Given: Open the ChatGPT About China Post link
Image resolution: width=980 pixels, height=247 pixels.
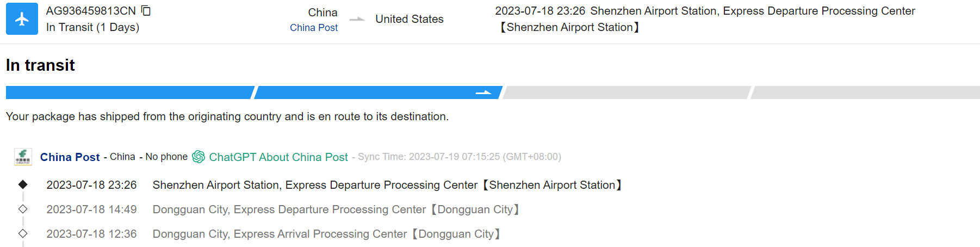Looking at the screenshot, I should coord(278,157).
